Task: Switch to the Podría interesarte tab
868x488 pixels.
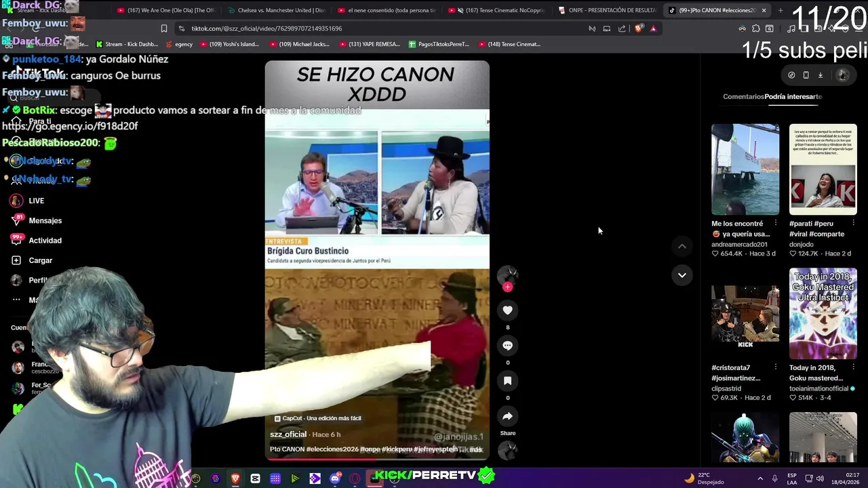Action: [793, 96]
